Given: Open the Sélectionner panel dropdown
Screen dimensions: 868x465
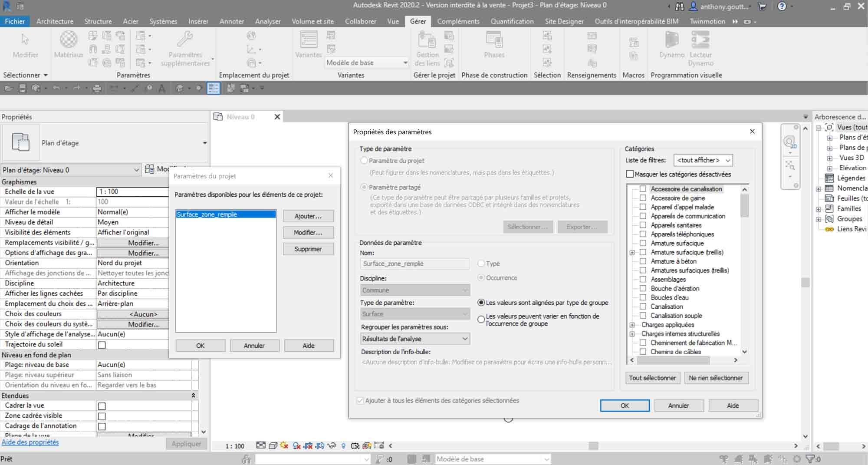Looking at the screenshot, I should [25, 75].
